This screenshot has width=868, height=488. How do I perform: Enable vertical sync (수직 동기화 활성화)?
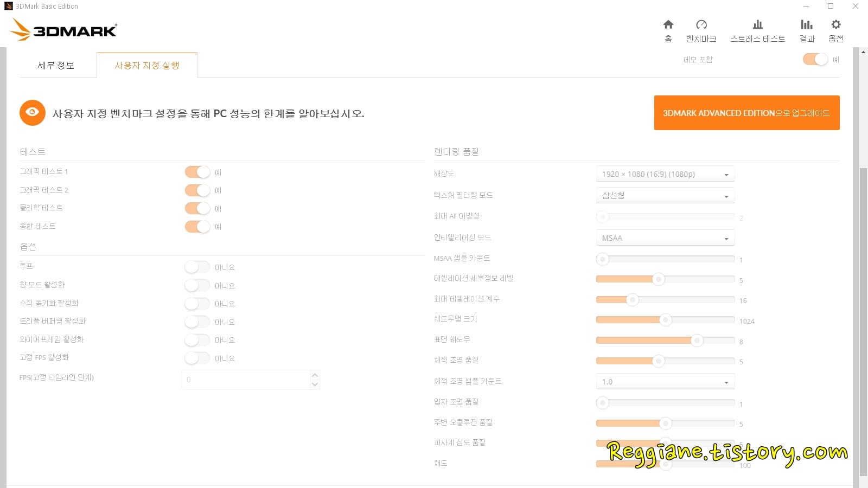(x=197, y=303)
